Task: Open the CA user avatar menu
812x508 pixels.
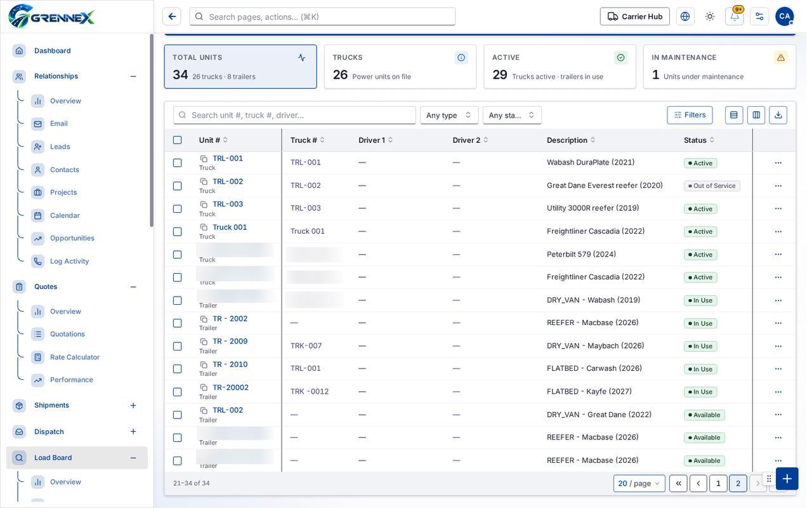Action: (785, 17)
